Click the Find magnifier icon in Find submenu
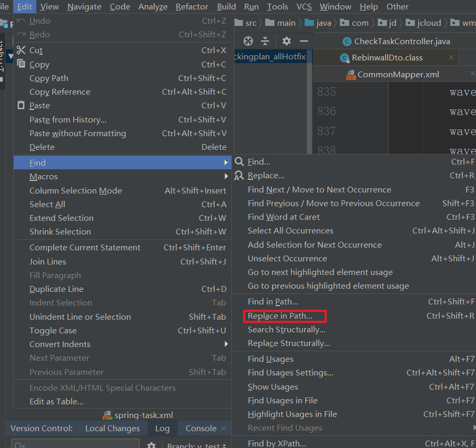Screen dimensions: 476x448 240,161
